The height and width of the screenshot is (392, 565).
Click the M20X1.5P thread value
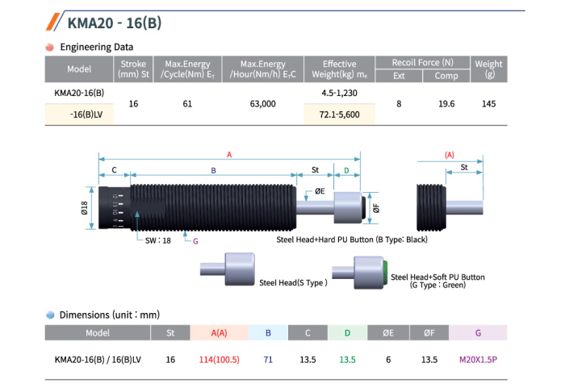pyautogui.click(x=478, y=360)
